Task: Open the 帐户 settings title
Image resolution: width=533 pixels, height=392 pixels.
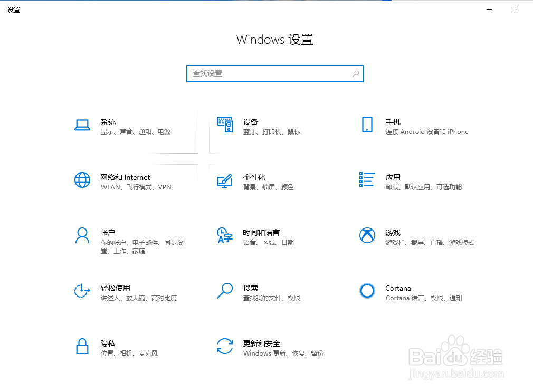Action: [x=108, y=233]
